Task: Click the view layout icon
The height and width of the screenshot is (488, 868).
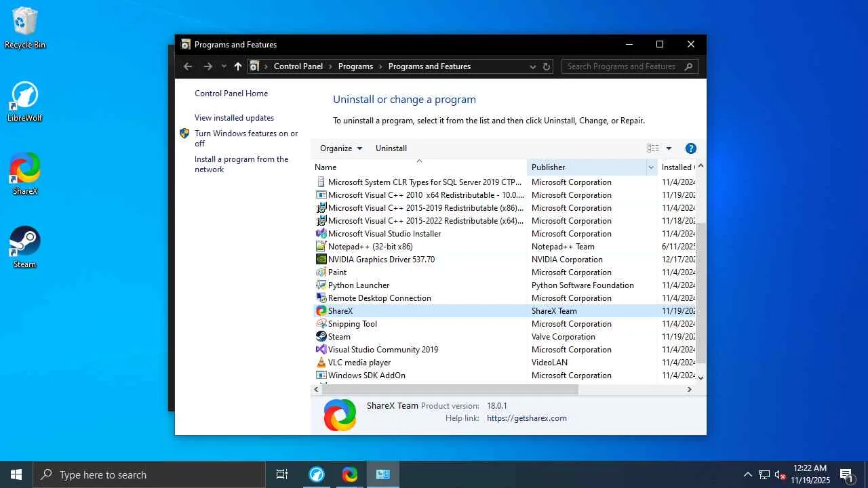Action: (653, 148)
